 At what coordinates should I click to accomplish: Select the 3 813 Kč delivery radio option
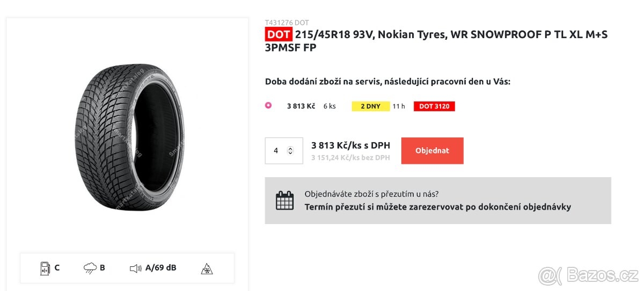click(x=268, y=106)
